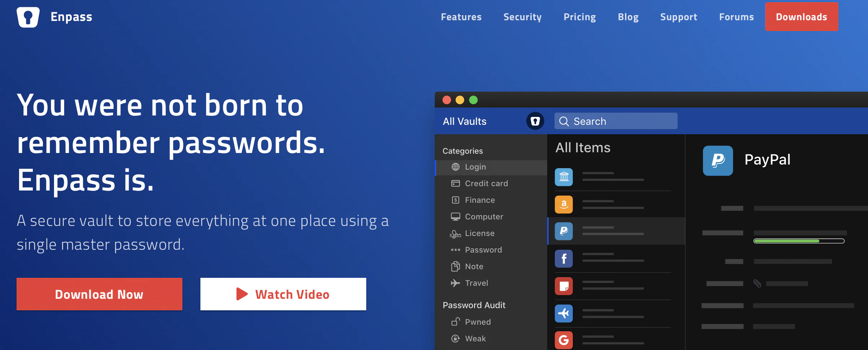Open the Security nav link
Image resolution: width=868 pixels, height=350 pixels.
(x=522, y=17)
